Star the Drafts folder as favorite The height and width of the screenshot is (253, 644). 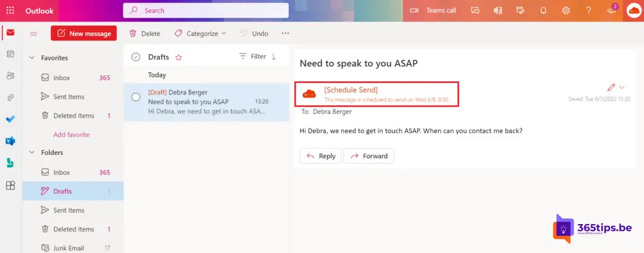(179, 57)
